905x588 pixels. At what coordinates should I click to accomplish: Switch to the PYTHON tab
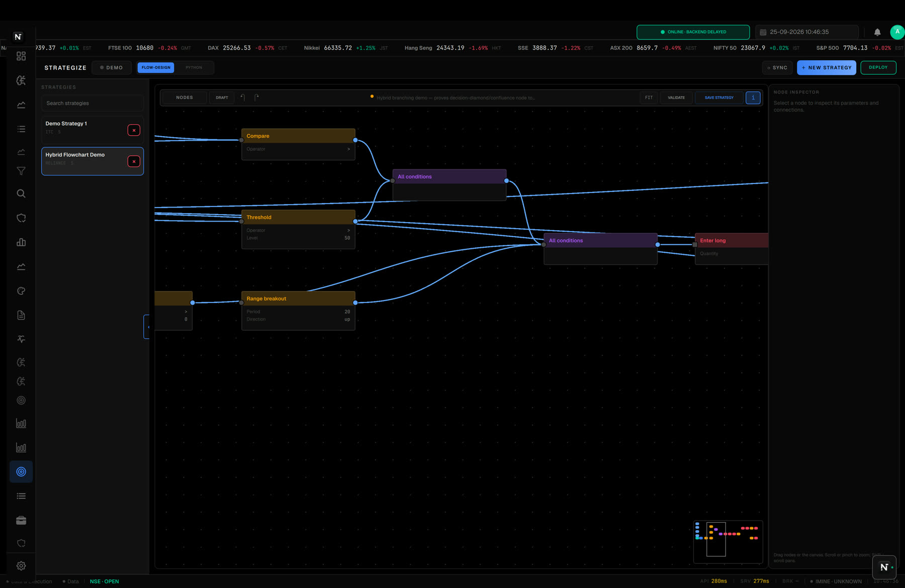pos(194,67)
